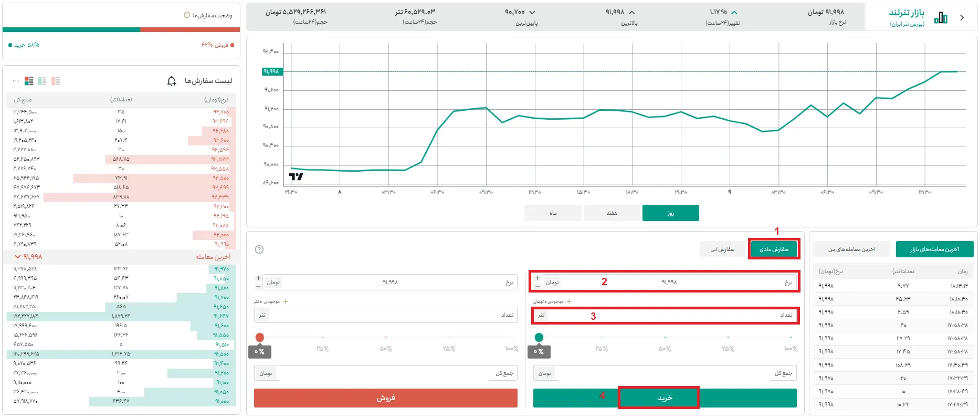The width and height of the screenshot is (980, 418).
Task: Switch chart timeframe to ماه
Action: [x=553, y=213]
